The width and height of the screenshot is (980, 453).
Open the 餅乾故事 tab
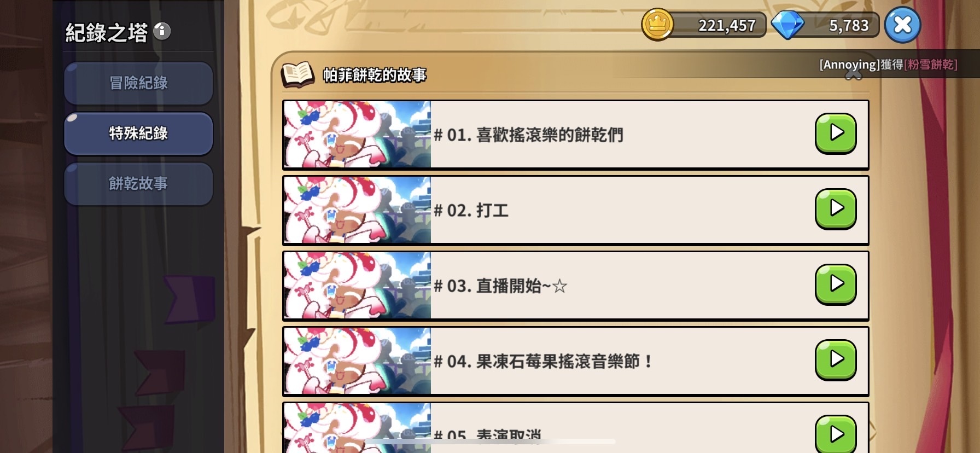coord(138,184)
